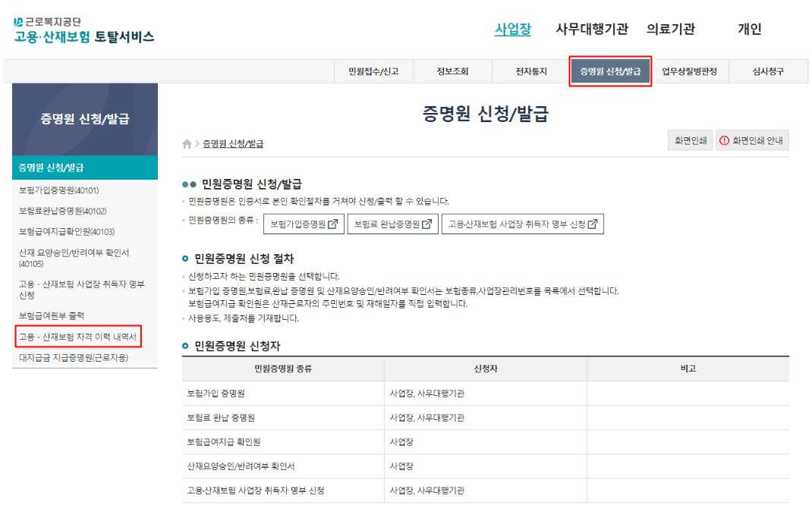Select 업무상질병판정 from the navigation bar

689,70
